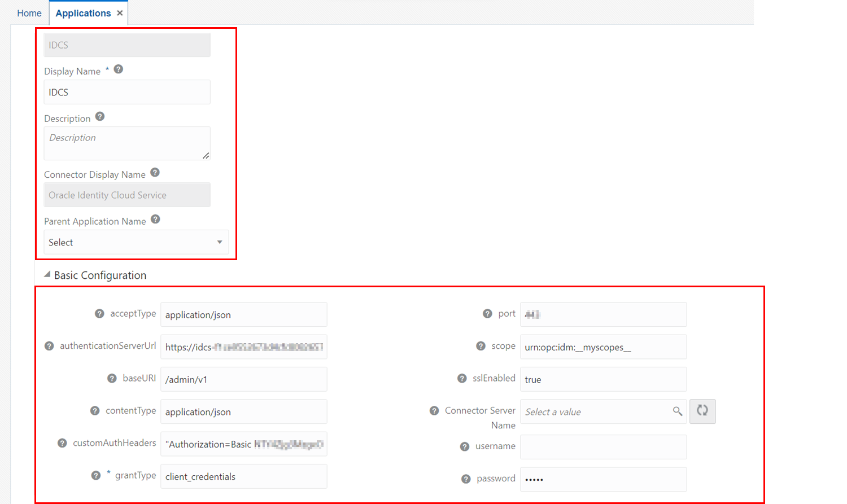Screen dimensions: 847x504
Task: Click the Description resize handle
Action: 206,156
